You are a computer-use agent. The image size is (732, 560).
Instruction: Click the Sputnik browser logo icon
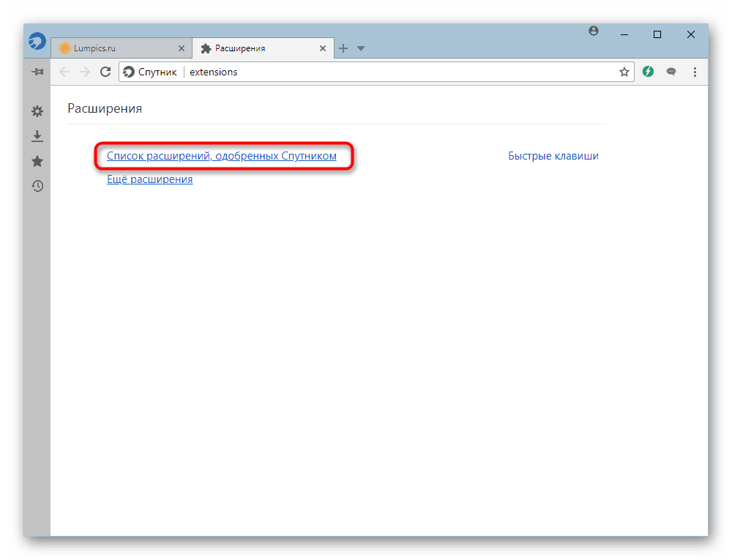pyautogui.click(x=37, y=41)
